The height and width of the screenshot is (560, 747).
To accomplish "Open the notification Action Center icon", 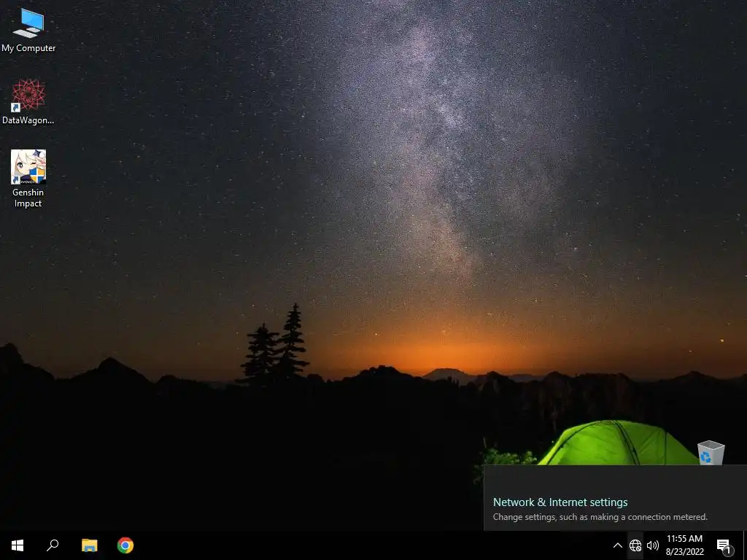I will 724,545.
